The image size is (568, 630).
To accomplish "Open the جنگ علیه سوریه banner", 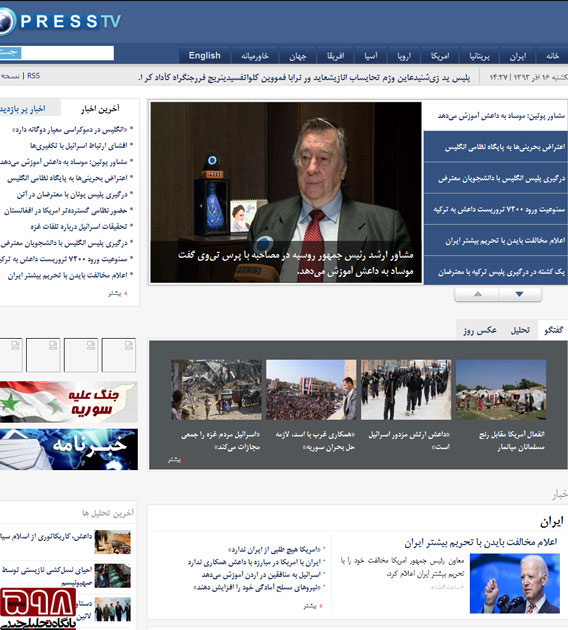I will pyautogui.click(x=68, y=402).
